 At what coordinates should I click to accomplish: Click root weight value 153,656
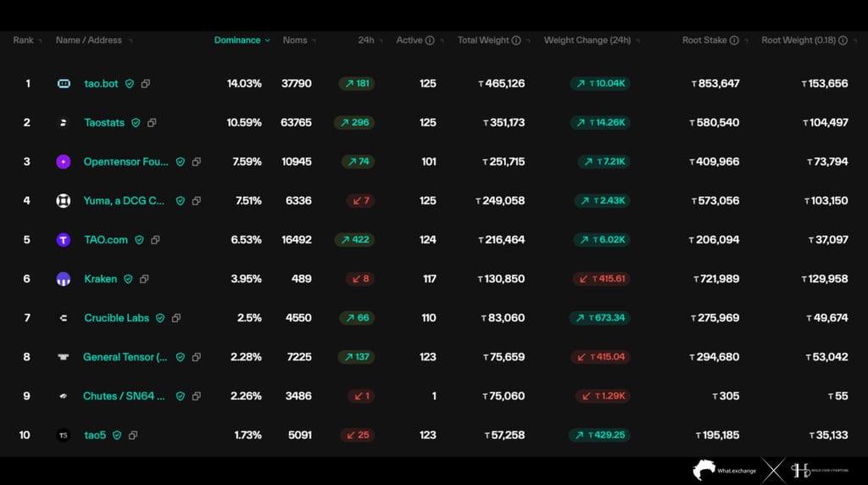[x=824, y=84]
